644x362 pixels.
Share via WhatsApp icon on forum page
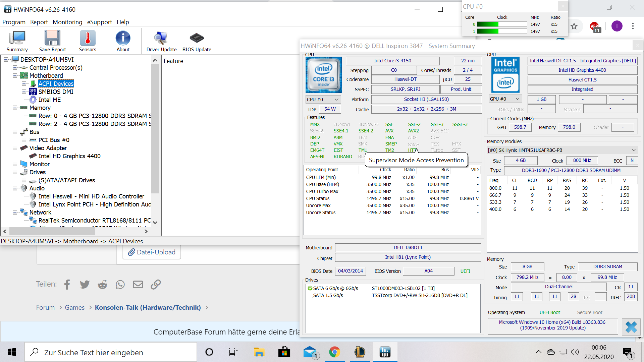pos(120,285)
